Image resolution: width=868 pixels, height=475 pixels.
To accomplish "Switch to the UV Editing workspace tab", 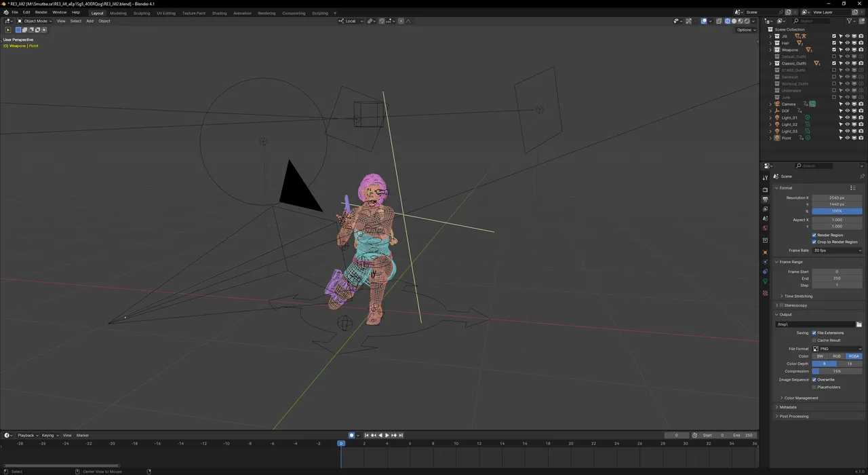I will coord(166,13).
